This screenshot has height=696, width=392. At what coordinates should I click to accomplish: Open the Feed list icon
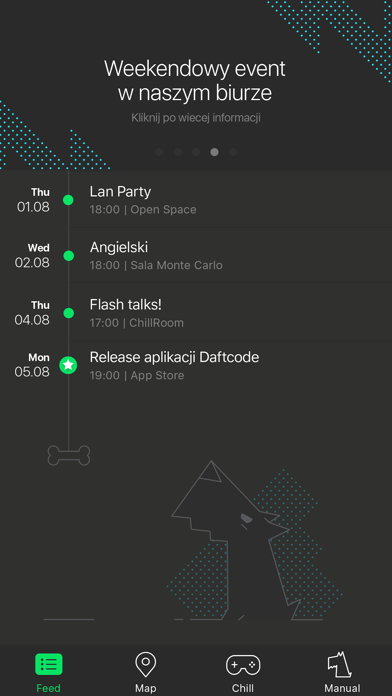click(48, 664)
